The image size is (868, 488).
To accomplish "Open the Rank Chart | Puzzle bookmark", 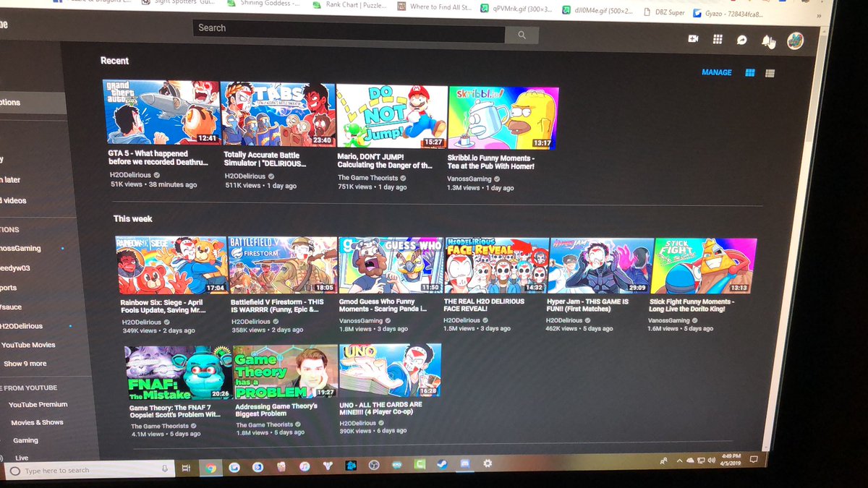I will (x=350, y=5).
